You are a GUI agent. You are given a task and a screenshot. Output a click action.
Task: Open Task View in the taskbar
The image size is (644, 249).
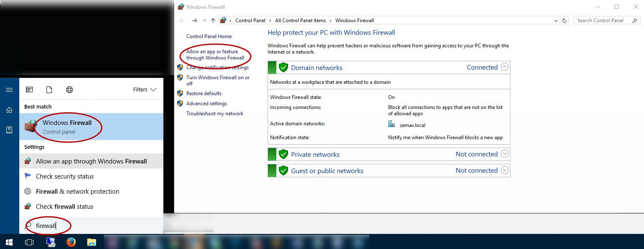point(29,242)
